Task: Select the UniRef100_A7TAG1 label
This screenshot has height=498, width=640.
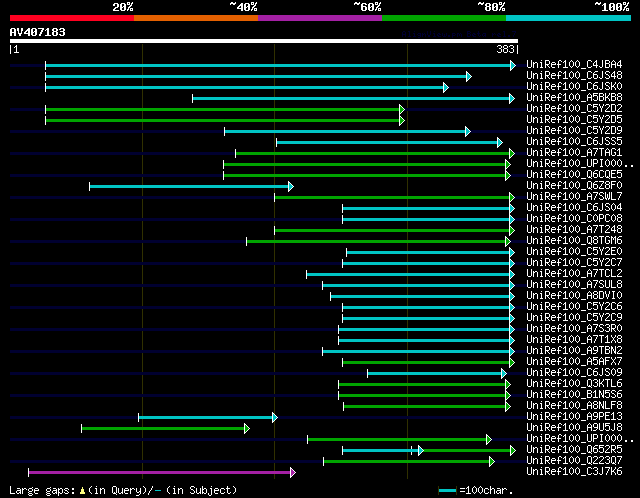Action: (x=574, y=153)
